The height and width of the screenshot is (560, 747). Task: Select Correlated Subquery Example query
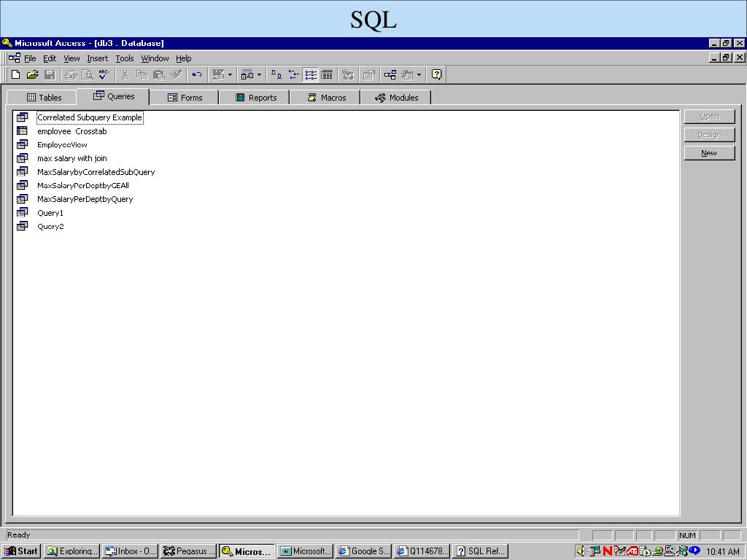90,117
